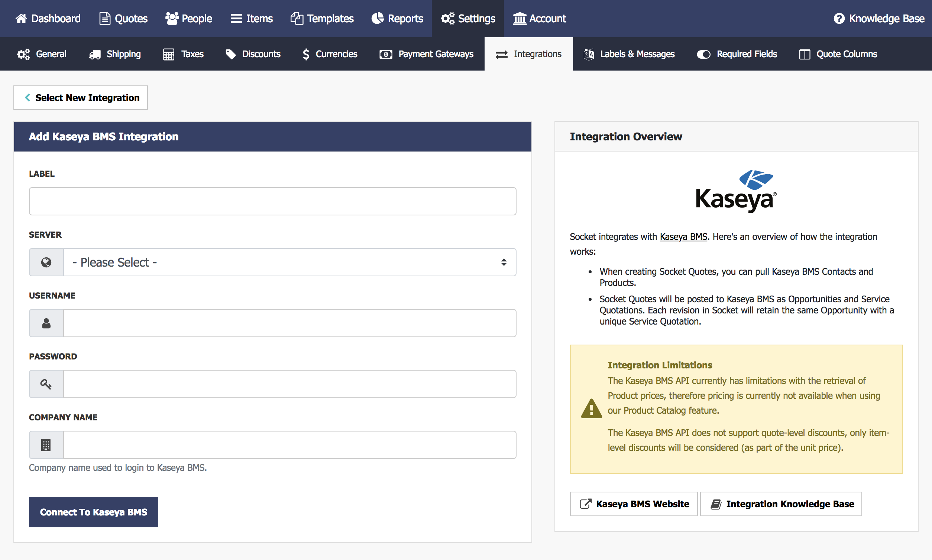Screen dimensions: 932x560
Task: Open the People menu
Action: (189, 19)
